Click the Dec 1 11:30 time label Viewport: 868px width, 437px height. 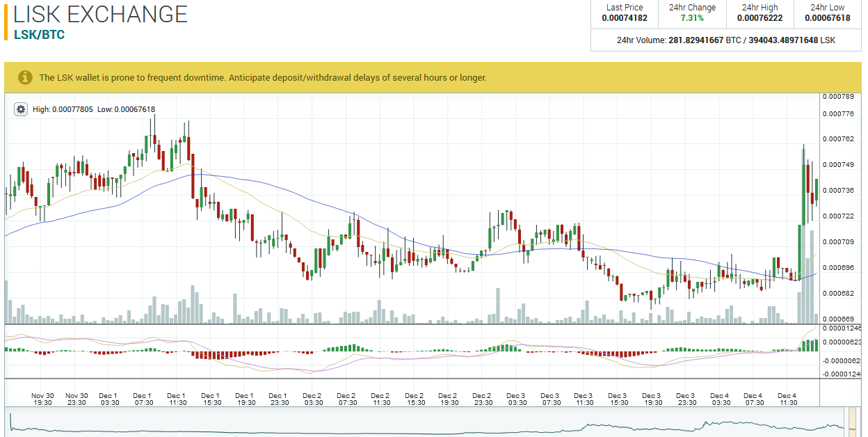[177, 399]
